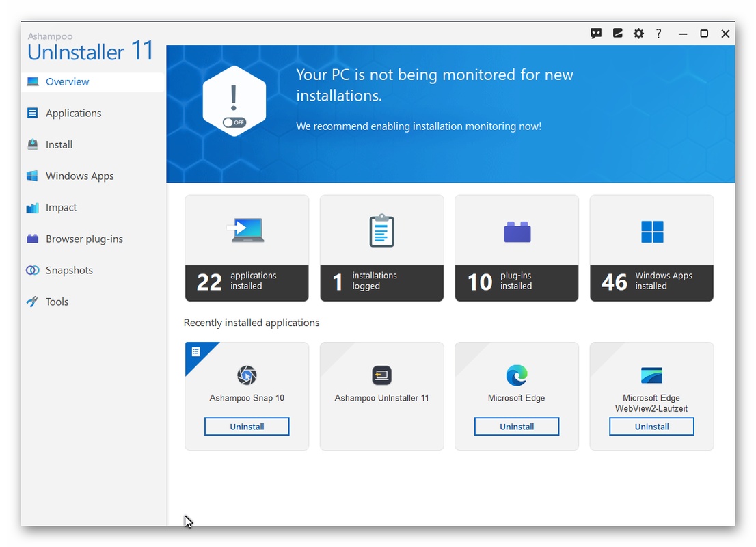Open help with the question mark icon
Image resolution: width=756 pixels, height=547 pixels.
tap(659, 34)
